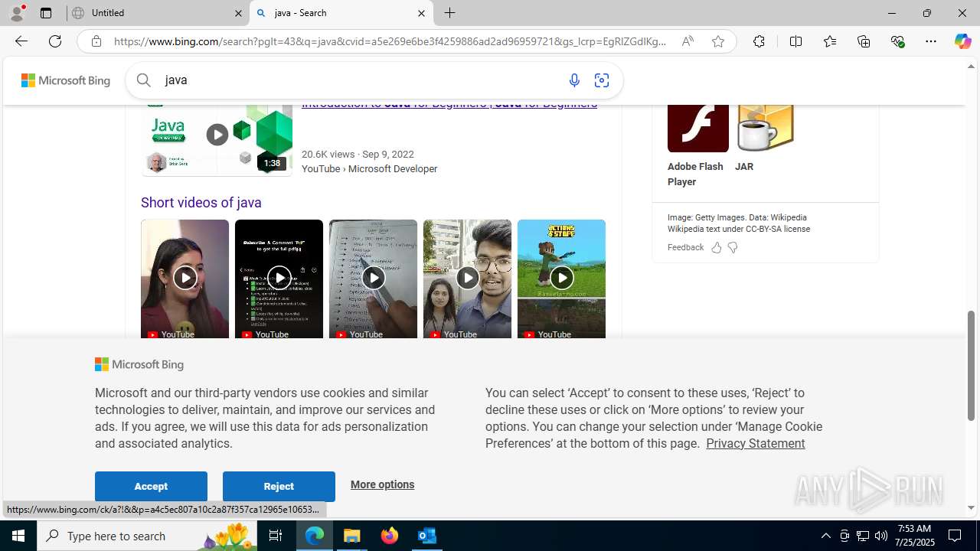Viewport: 980px width, 551px height.
Task: Enable Split screen view
Action: (x=795, y=41)
